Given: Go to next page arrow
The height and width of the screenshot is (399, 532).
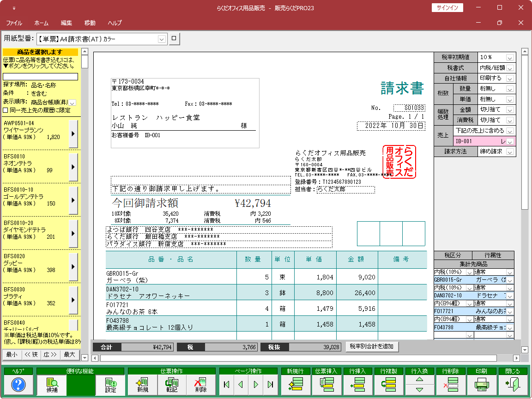Looking at the screenshot, I should coord(256,384).
